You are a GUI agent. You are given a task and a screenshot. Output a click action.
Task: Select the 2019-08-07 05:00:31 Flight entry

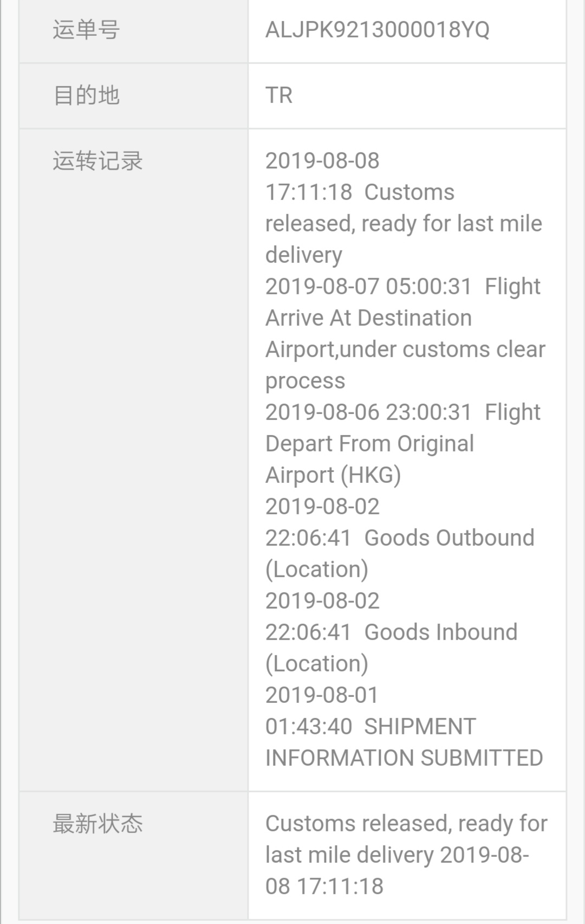[x=403, y=287]
